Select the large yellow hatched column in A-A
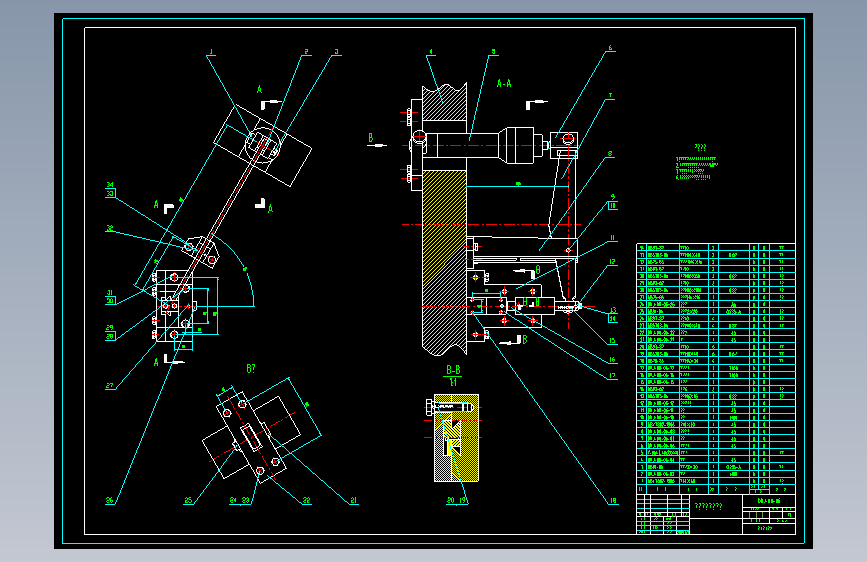 pyautogui.click(x=444, y=262)
